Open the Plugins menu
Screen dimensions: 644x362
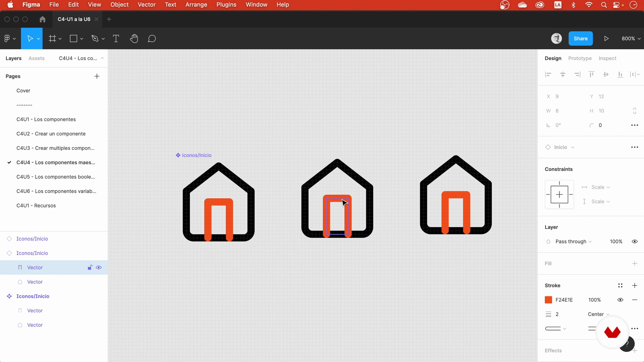[x=226, y=5]
